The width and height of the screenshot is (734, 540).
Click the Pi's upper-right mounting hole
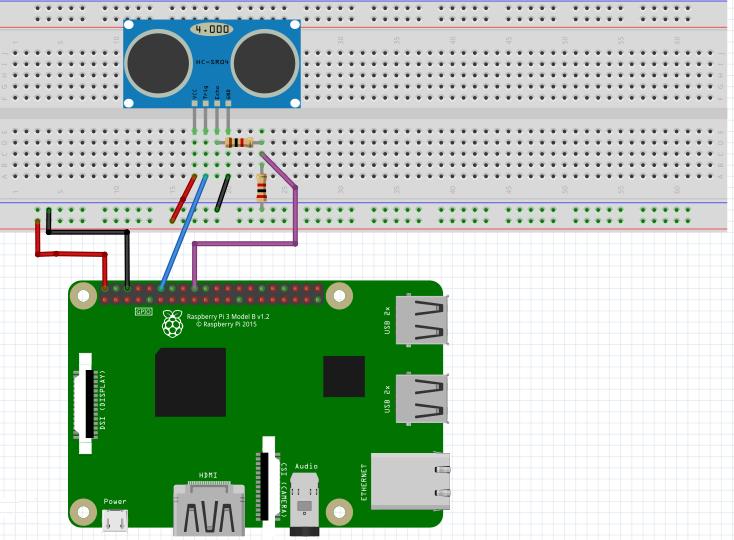[339, 296]
